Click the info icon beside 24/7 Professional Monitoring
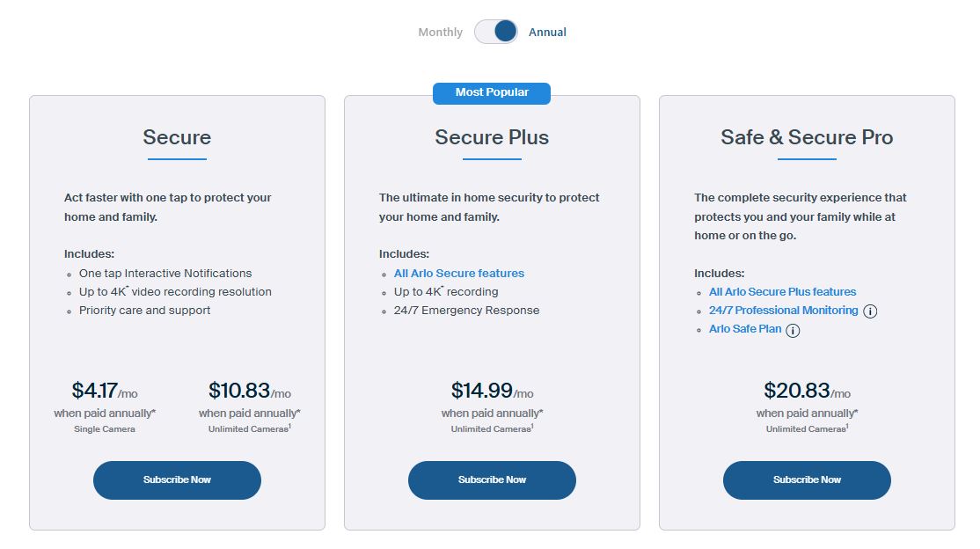This screenshot has width=980, height=549. click(x=869, y=311)
